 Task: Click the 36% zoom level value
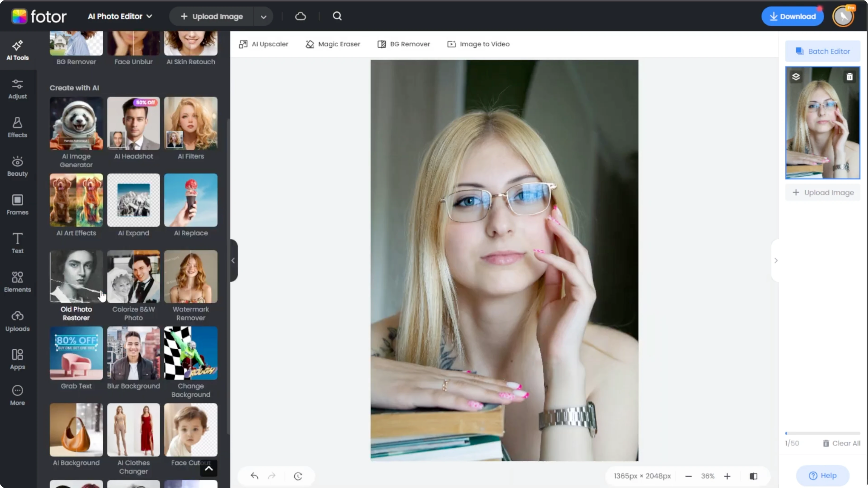click(708, 476)
